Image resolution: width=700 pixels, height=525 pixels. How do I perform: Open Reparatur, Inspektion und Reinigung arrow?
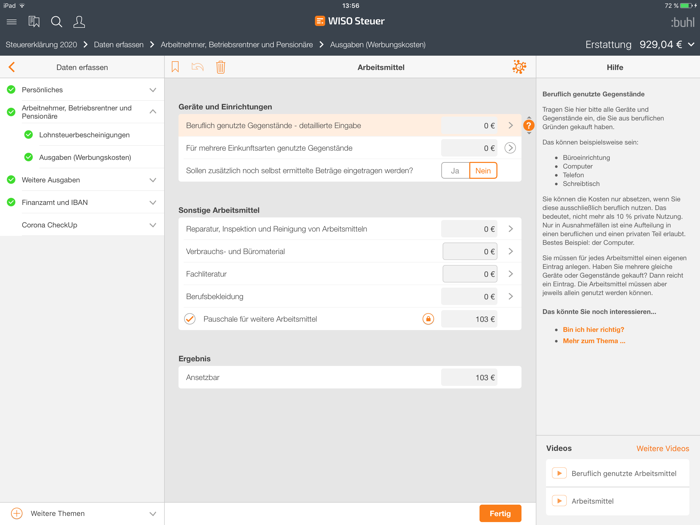tap(511, 229)
